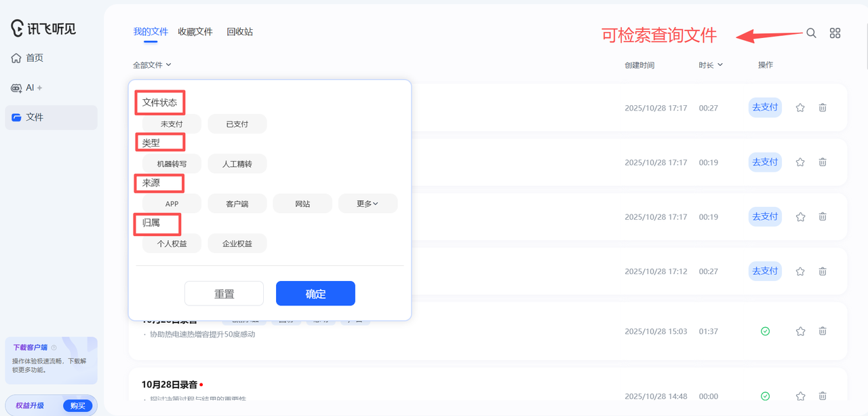868x416 pixels.
Task: Delete the file created at 15:03
Action: 823,331
